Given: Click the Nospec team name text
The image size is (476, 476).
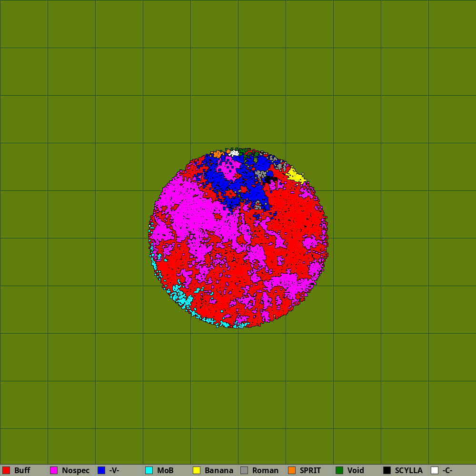Looking at the screenshot, I should 75,470.
